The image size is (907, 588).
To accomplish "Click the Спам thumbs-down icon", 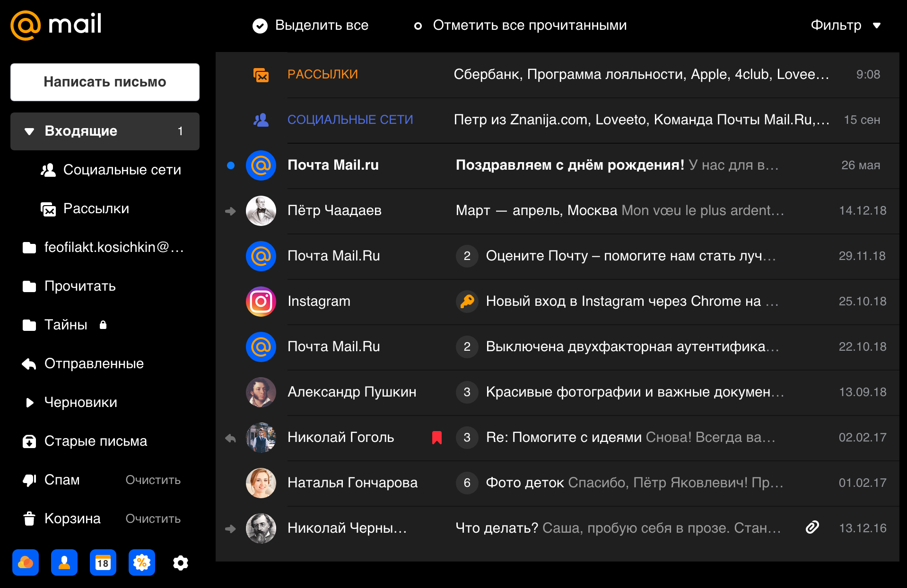I will coord(29,480).
